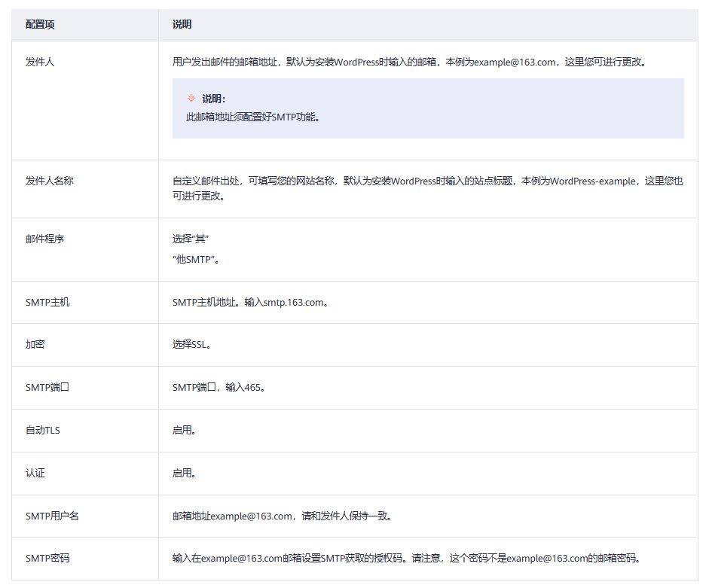Select the SMTP主机 row label

[47, 302]
